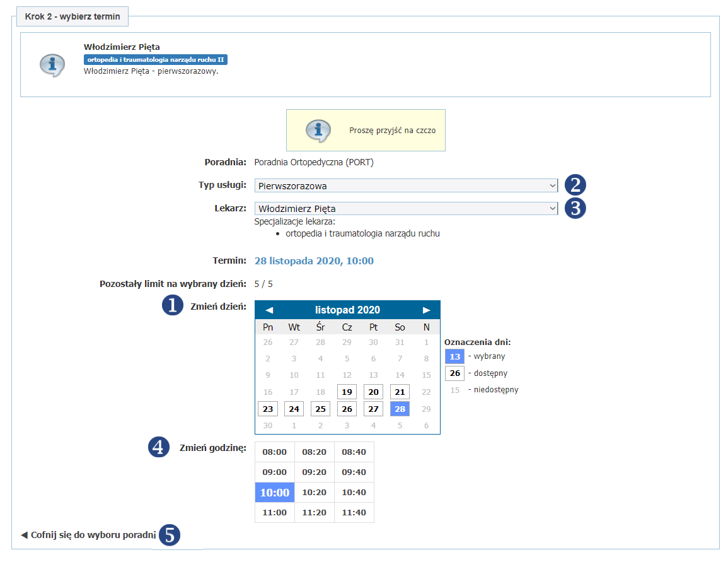Image resolution: width=728 pixels, height=562 pixels.
Task: Click 'Proszę przyjść na czczo' notice text
Action: [392, 131]
